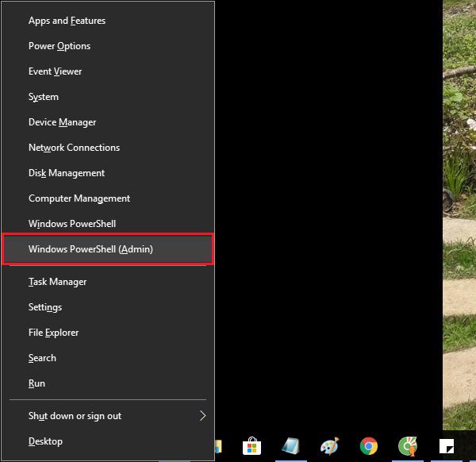Open Apps and Features
This screenshot has width=476, height=462.
(x=67, y=21)
